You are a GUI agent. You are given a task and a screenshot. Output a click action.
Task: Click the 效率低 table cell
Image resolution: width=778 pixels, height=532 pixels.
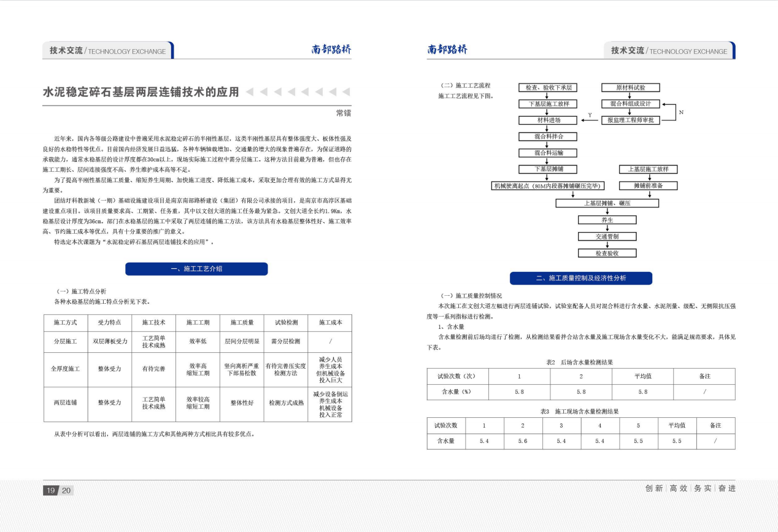(198, 341)
